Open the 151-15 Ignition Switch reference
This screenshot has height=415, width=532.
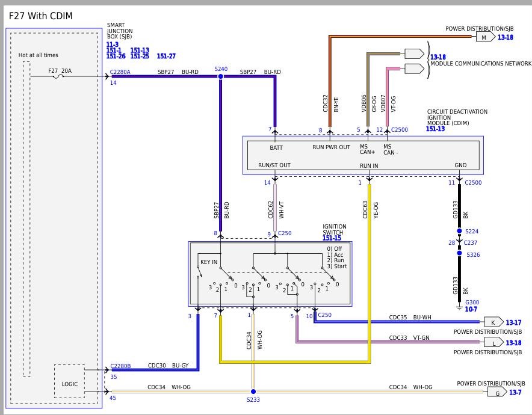pos(332,238)
